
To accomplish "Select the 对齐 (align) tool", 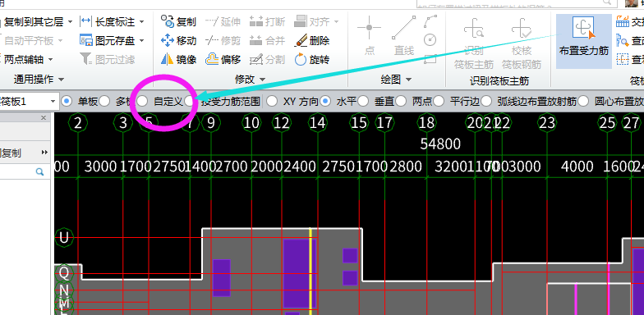I will coord(311,21).
